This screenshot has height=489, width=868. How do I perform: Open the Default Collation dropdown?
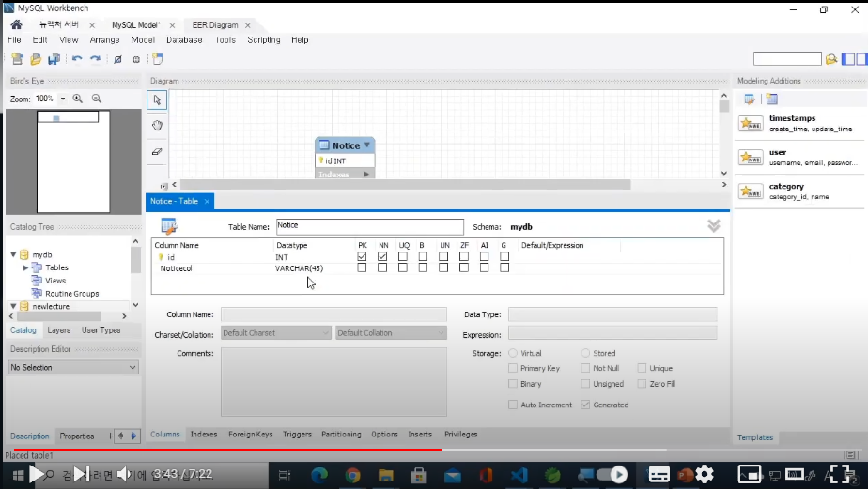click(x=391, y=333)
